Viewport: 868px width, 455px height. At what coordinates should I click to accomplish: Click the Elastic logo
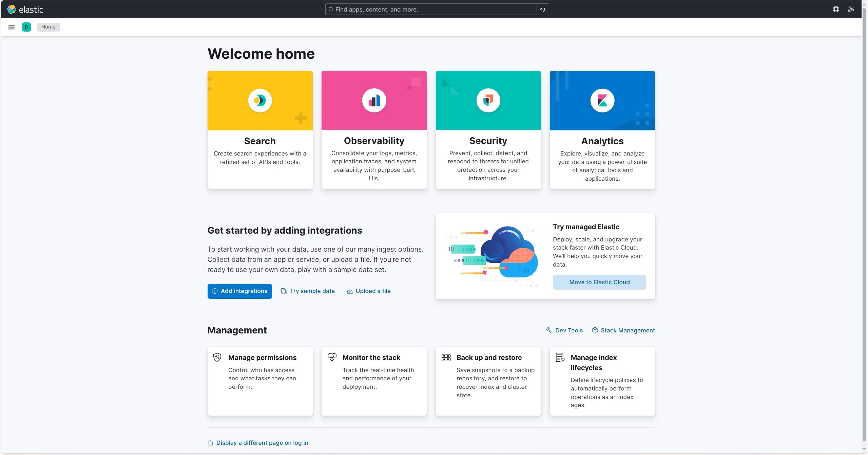pyautogui.click(x=25, y=9)
